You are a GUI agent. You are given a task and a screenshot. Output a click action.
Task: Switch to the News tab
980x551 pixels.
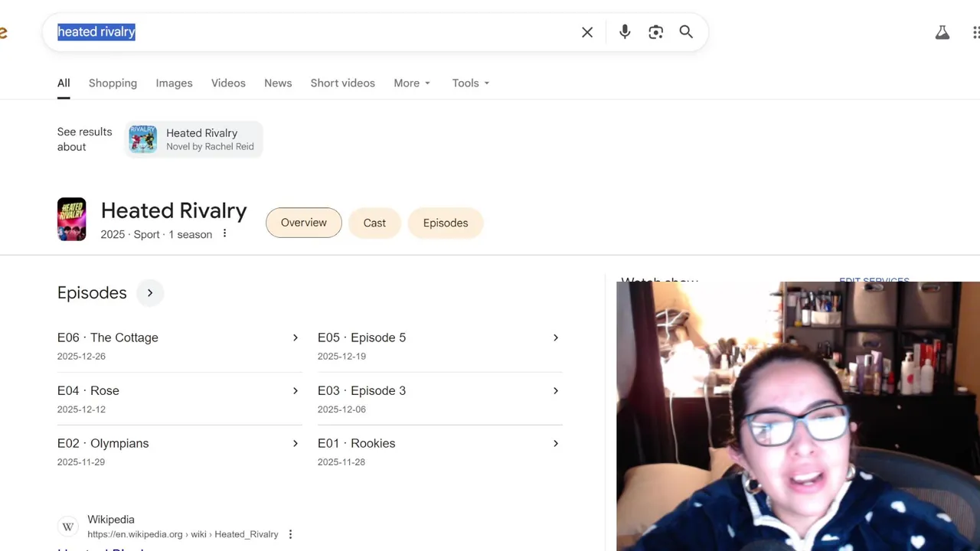coord(278,83)
